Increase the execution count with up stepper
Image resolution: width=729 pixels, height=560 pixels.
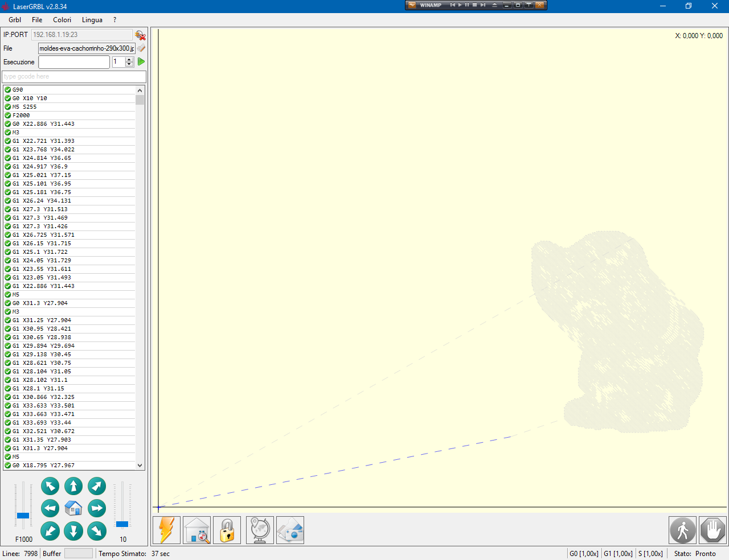pos(129,59)
